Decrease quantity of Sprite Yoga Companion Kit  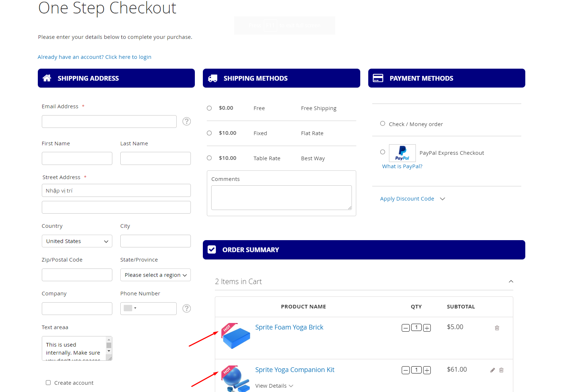pos(405,370)
